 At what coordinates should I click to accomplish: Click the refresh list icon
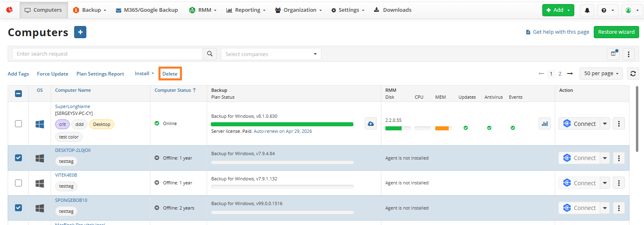[x=633, y=74]
